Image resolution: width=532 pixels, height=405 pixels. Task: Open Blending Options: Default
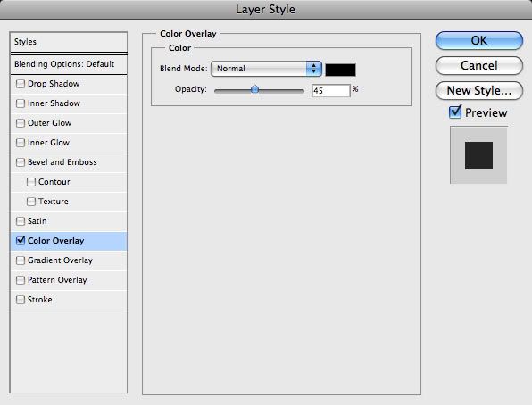pyautogui.click(x=69, y=64)
